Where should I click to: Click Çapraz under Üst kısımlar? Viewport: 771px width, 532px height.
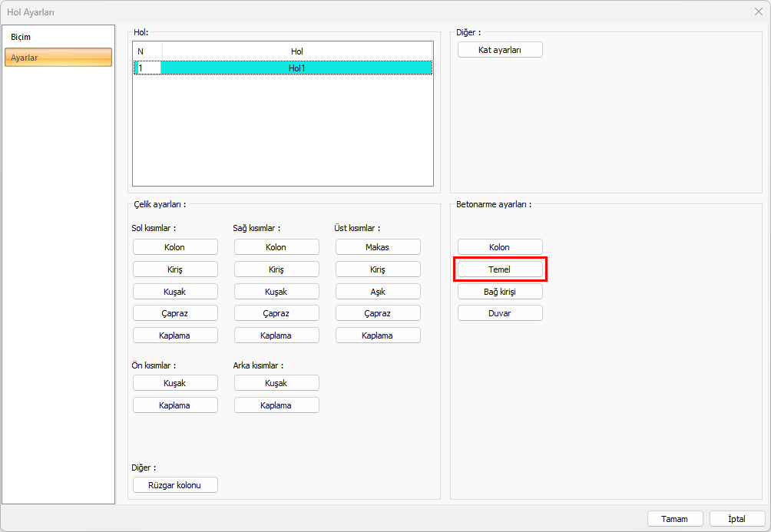coord(378,313)
